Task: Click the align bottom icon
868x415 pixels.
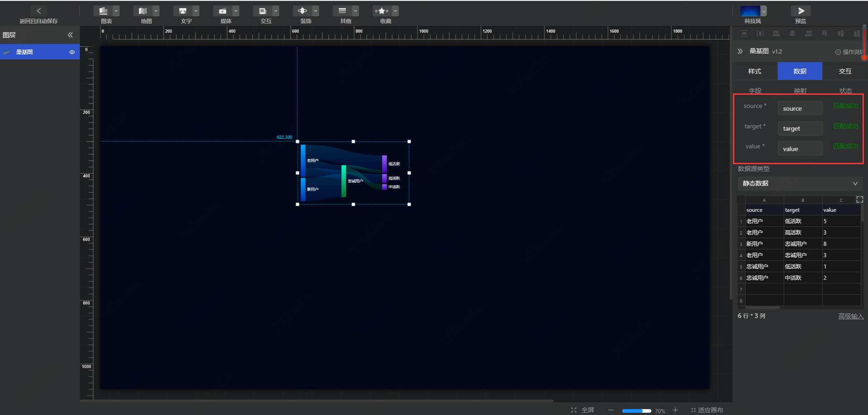Action: tap(856, 34)
